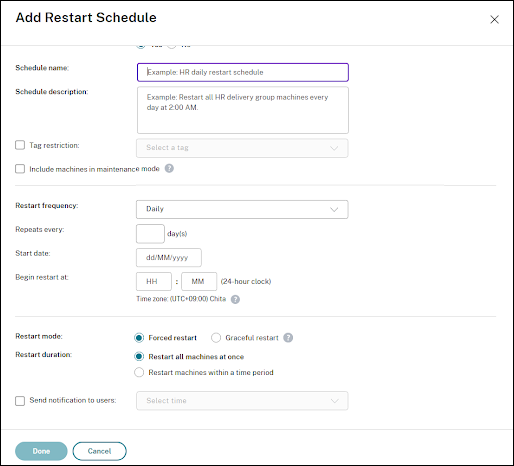Open help for maintenance mode option
This screenshot has width=514, height=466.
point(169,169)
